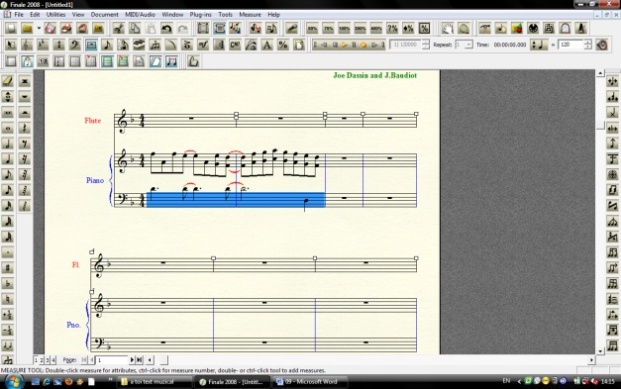Toggle the augmentation dot tool

coord(8,252)
